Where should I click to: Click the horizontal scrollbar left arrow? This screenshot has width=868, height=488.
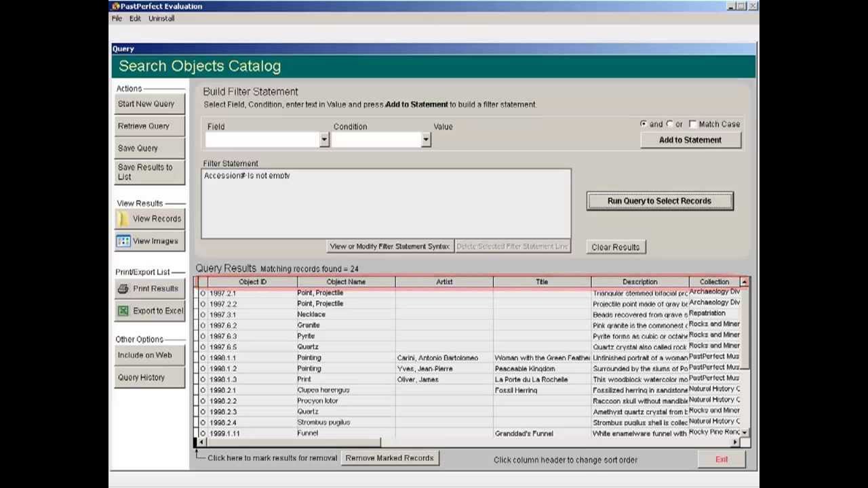(201, 443)
